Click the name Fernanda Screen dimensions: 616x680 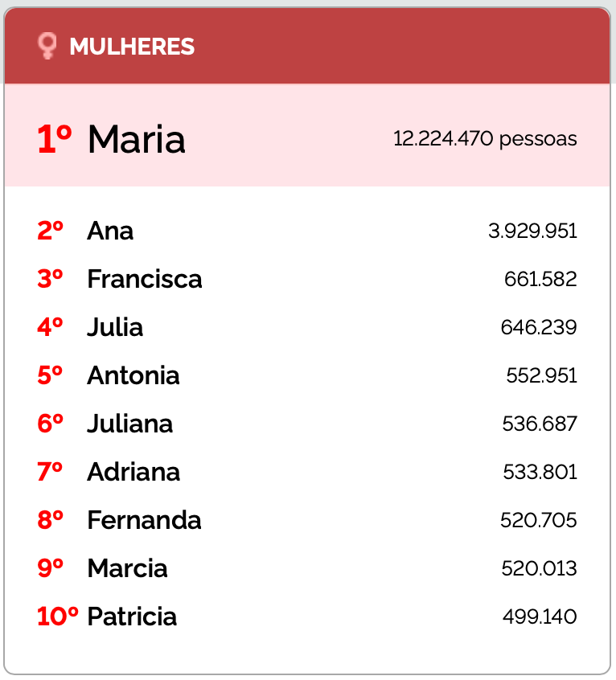coord(144,521)
